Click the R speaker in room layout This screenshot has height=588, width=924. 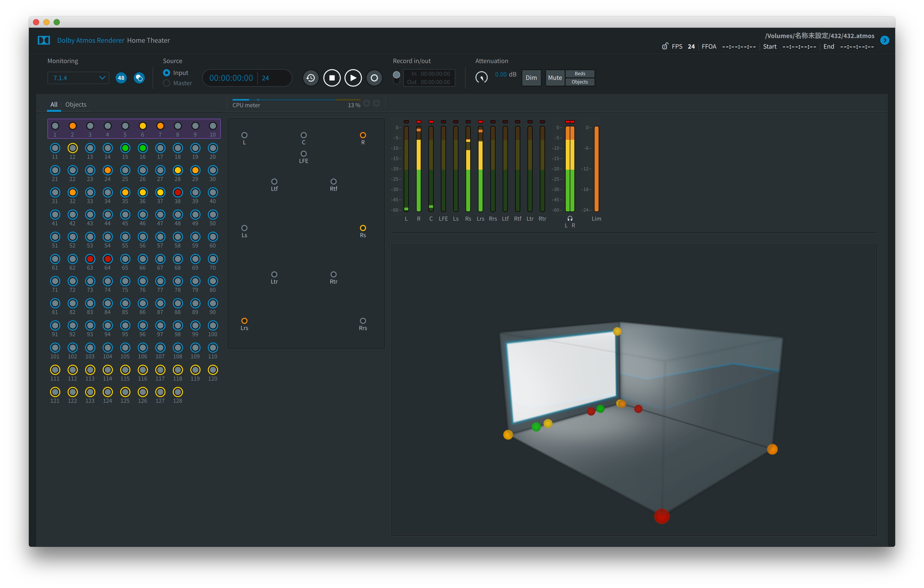(x=363, y=135)
